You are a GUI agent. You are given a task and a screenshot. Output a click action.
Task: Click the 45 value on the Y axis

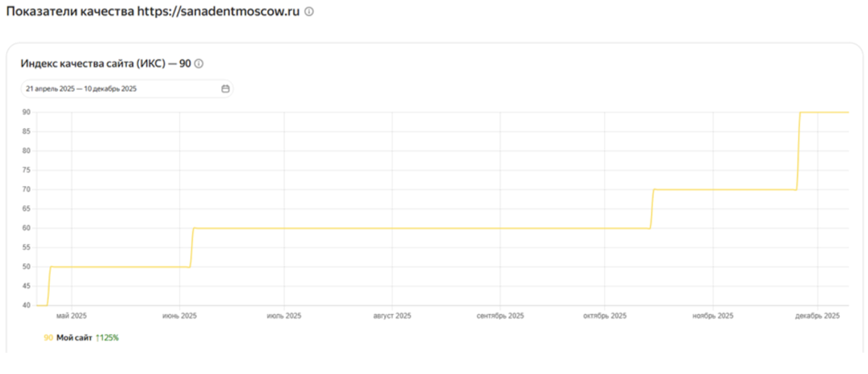tap(25, 286)
